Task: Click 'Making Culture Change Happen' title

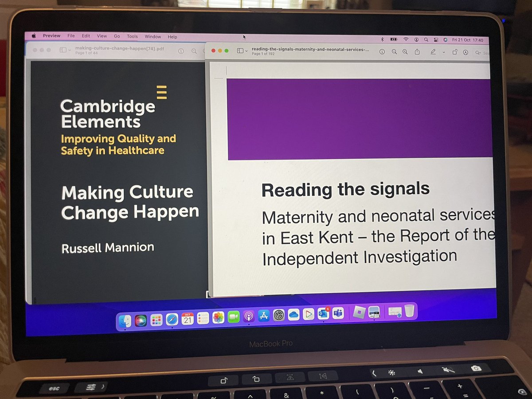Action: coord(130,203)
